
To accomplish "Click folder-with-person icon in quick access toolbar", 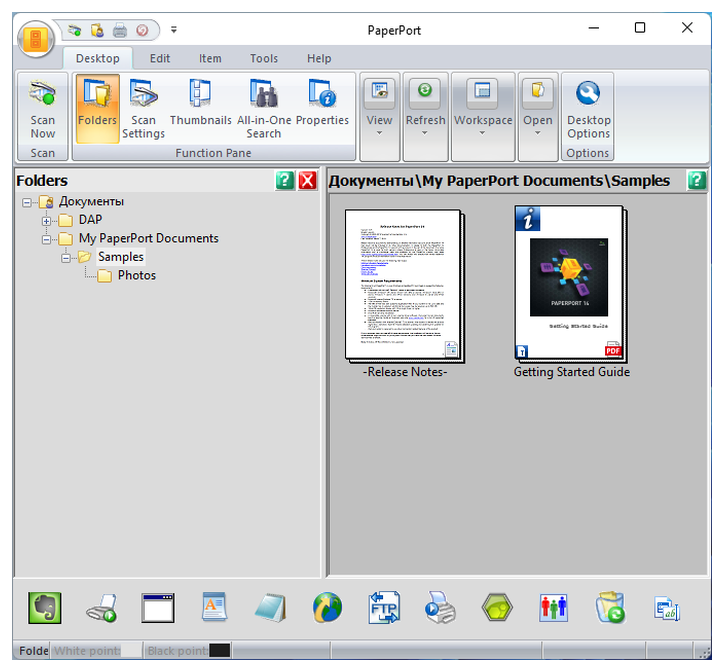I will point(97,31).
